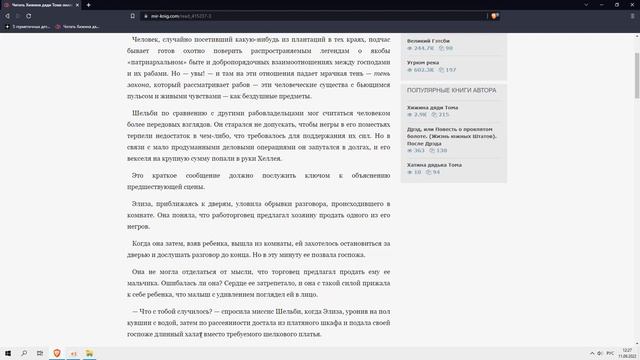Click the views eye icon of the 'Дрэд' book
The image size is (640, 360).
(x=409, y=151)
